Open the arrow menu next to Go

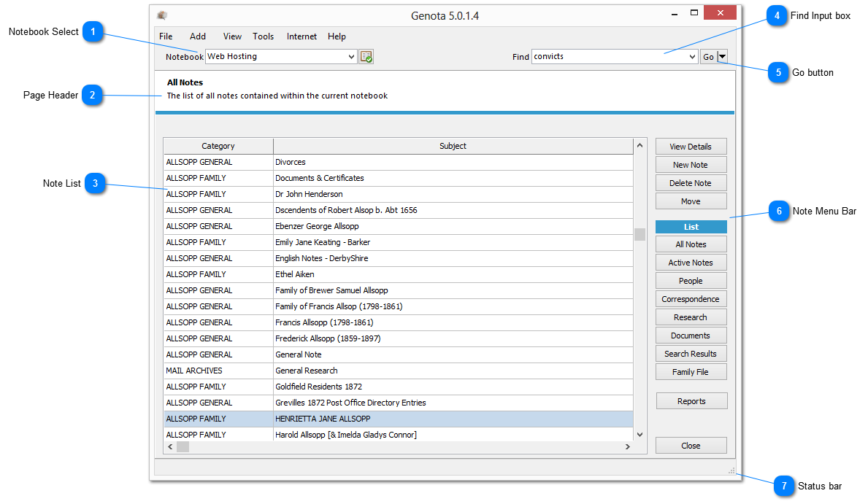pos(722,57)
